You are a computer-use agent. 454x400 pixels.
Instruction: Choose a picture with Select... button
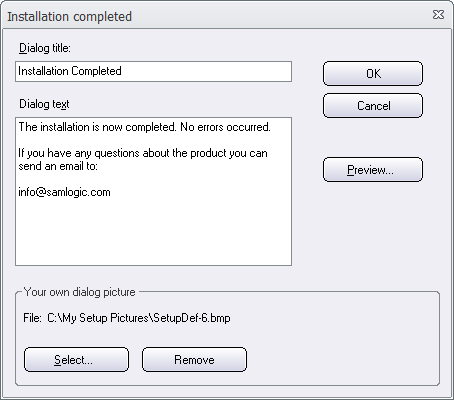point(76,360)
